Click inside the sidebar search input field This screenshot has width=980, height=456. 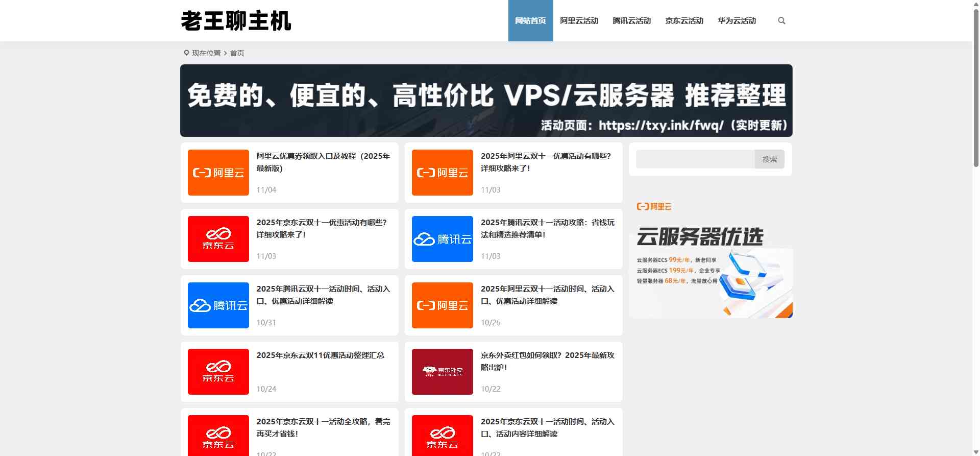695,159
